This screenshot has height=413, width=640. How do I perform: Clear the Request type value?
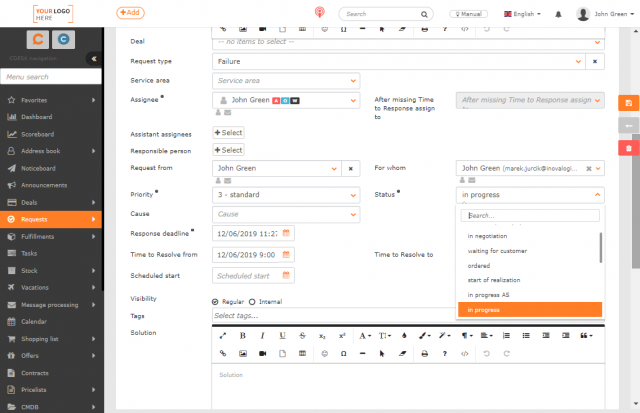(x=595, y=61)
